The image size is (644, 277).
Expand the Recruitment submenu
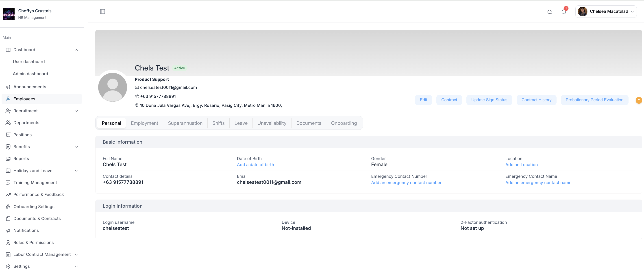pos(76,111)
